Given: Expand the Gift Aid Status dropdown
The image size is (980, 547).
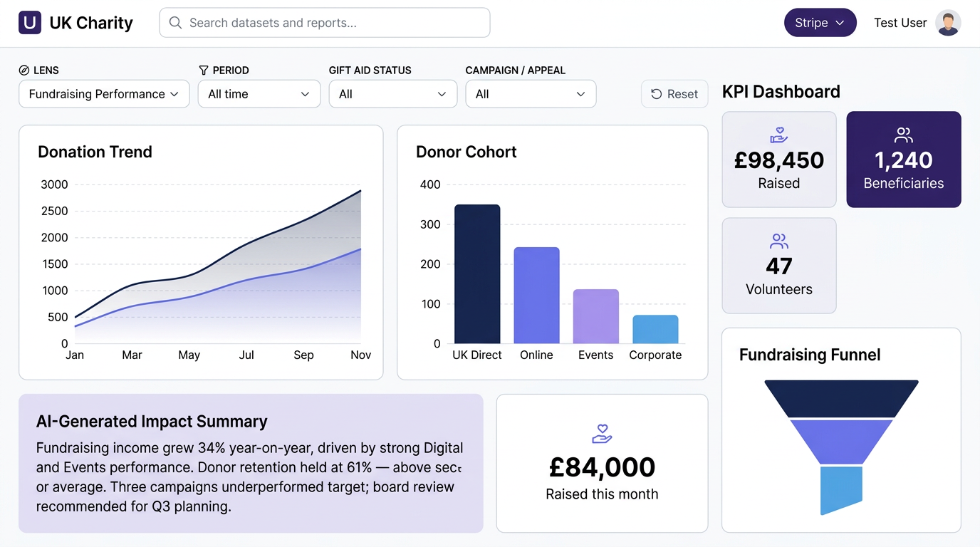Looking at the screenshot, I should click(x=393, y=94).
